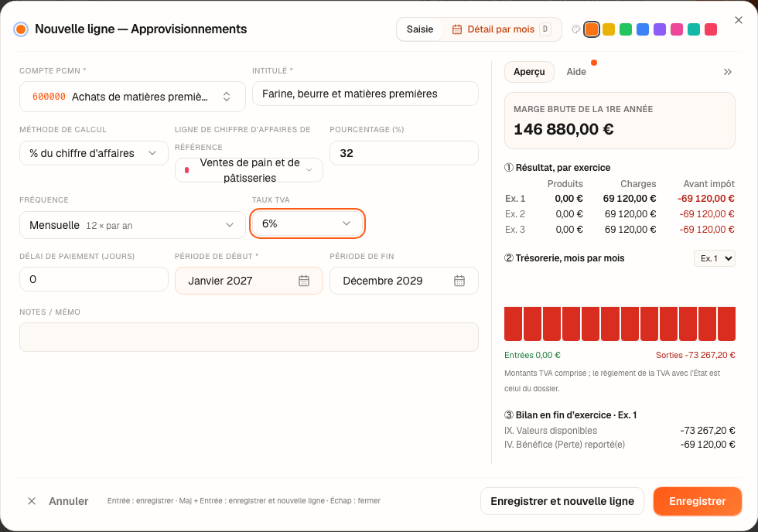The image size is (758, 532).
Task: Open calendar icon in Période de fin
Action: (x=459, y=281)
